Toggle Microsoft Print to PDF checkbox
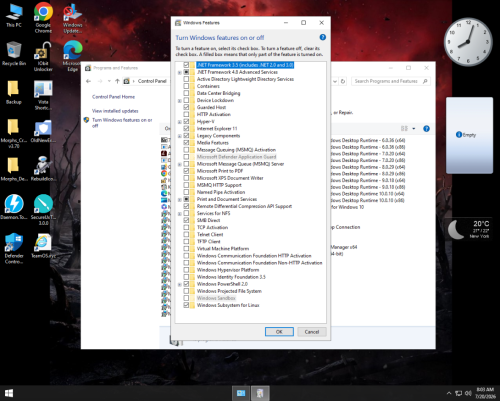The image size is (500, 401). [x=186, y=171]
